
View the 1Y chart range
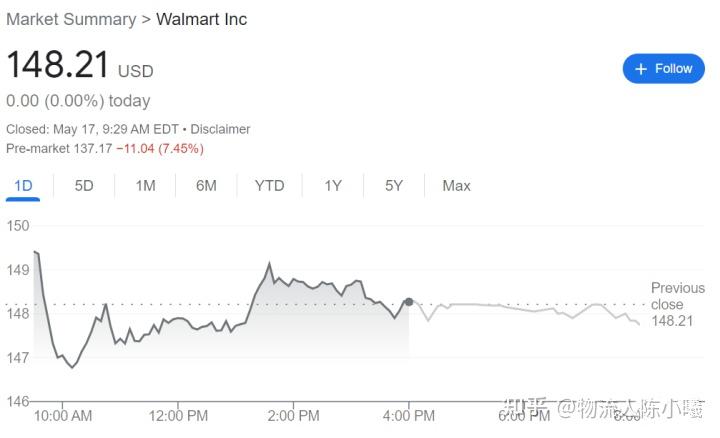click(x=333, y=185)
